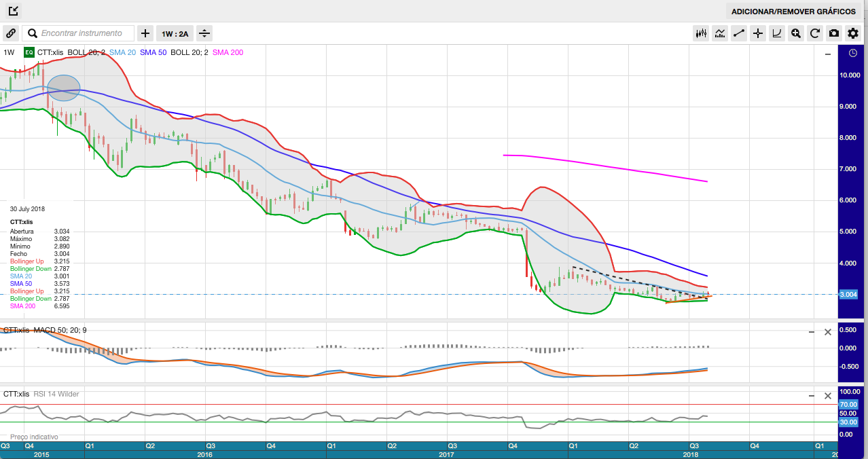Open the 1W : 2A timeframe dropdown
Screen dimensions: 868x459
click(x=175, y=33)
